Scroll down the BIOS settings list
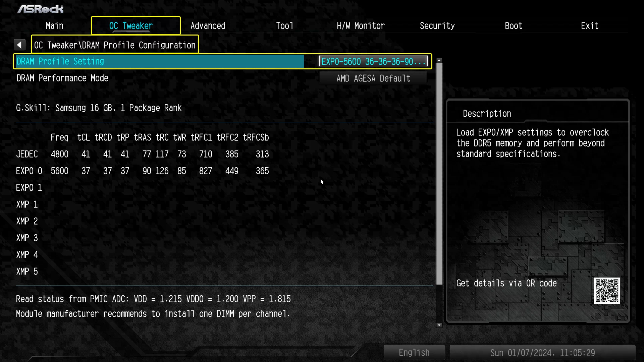Screen dimensions: 644x362 tap(438, 325)
